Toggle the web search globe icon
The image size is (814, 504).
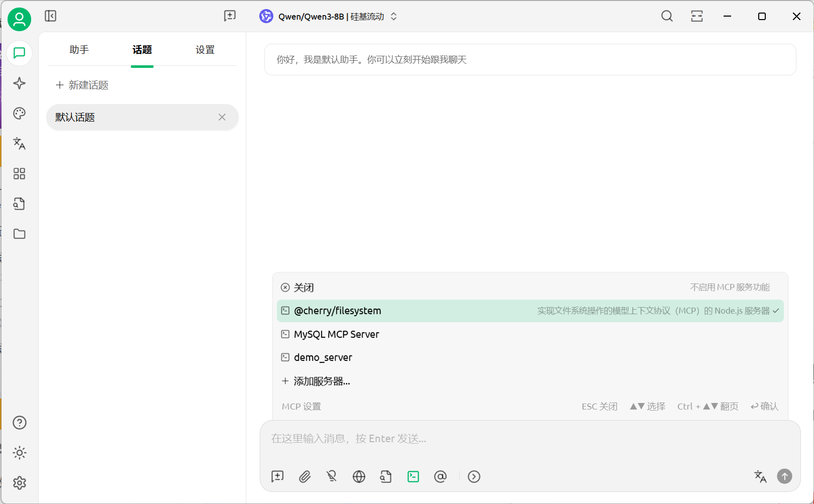pos(359,476)
